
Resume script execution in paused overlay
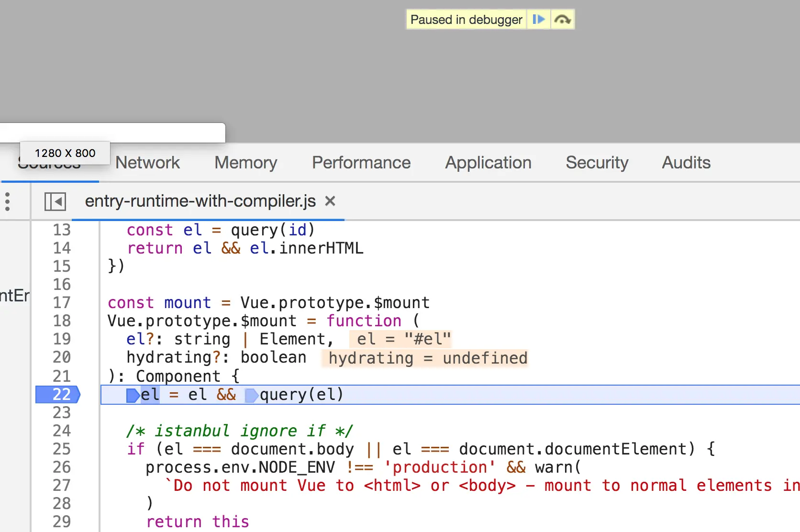click(x=539, y=20)
